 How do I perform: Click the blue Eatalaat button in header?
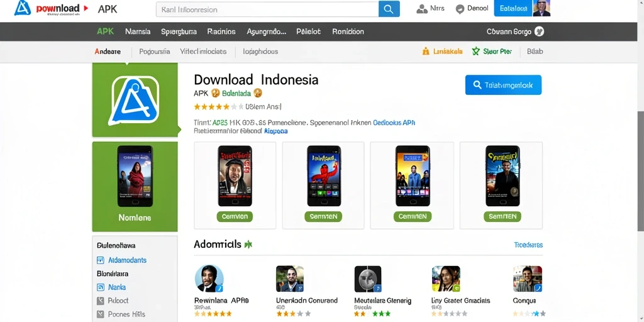pyautogui.click(x=513, y=8)
